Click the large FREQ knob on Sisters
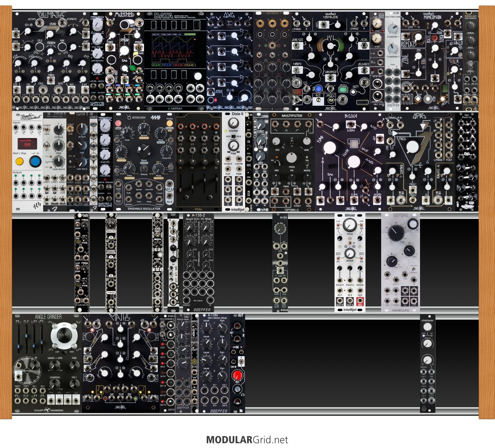This screenshot has width=495, height=448. (396, 232)
